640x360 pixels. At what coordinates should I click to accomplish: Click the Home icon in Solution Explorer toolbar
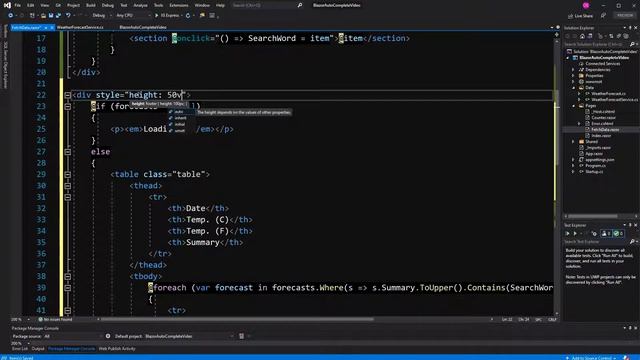pos(582,36)
